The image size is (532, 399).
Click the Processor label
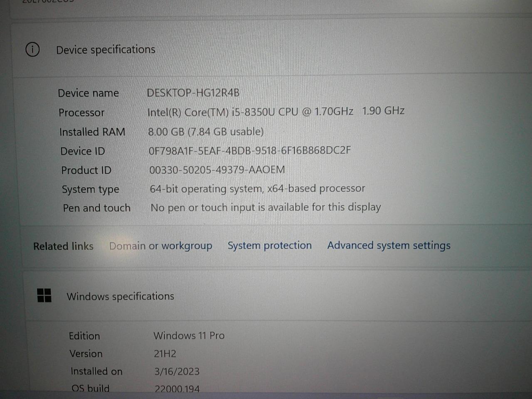click(81, 113)
